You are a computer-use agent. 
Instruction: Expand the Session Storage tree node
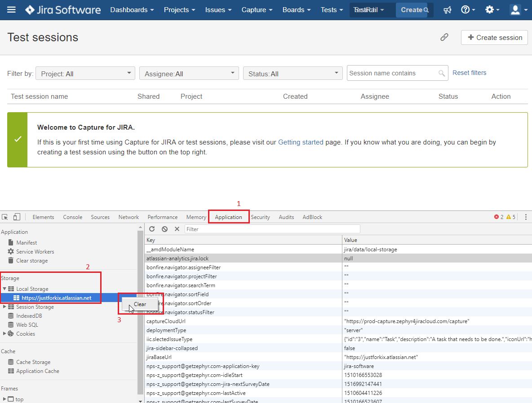click(4, 307)
